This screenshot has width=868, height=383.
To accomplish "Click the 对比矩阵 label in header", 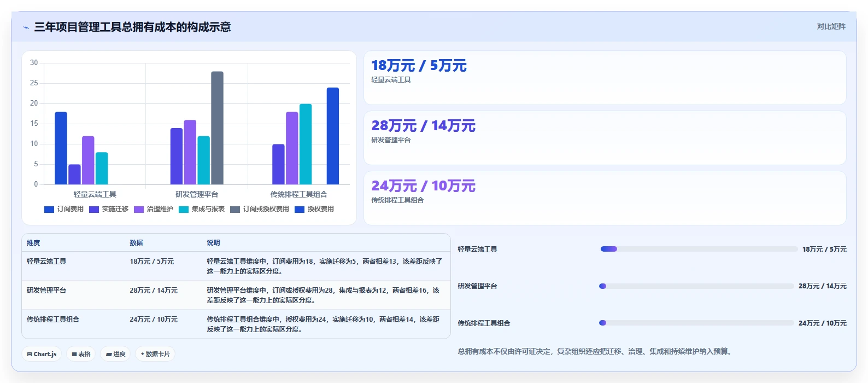I will coord(831,26).
